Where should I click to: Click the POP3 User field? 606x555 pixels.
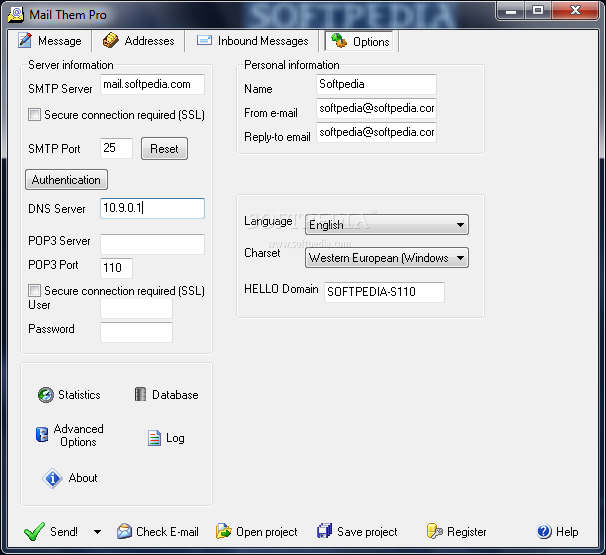click(136, 308)
